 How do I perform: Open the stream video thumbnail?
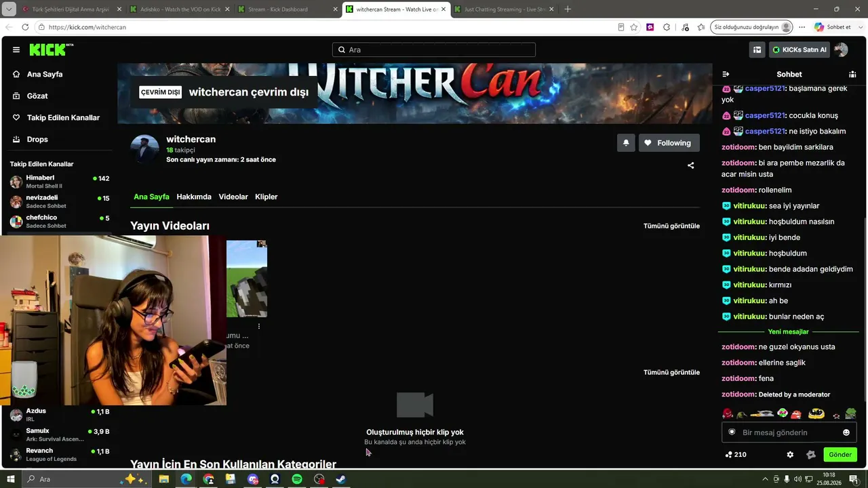247,279
